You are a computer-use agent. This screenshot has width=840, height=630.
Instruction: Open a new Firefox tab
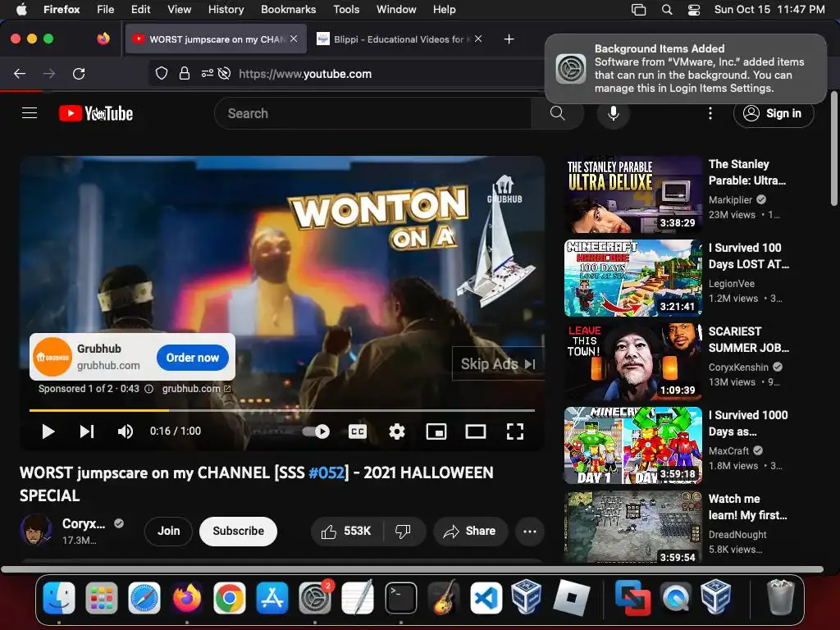click(509, 39)
